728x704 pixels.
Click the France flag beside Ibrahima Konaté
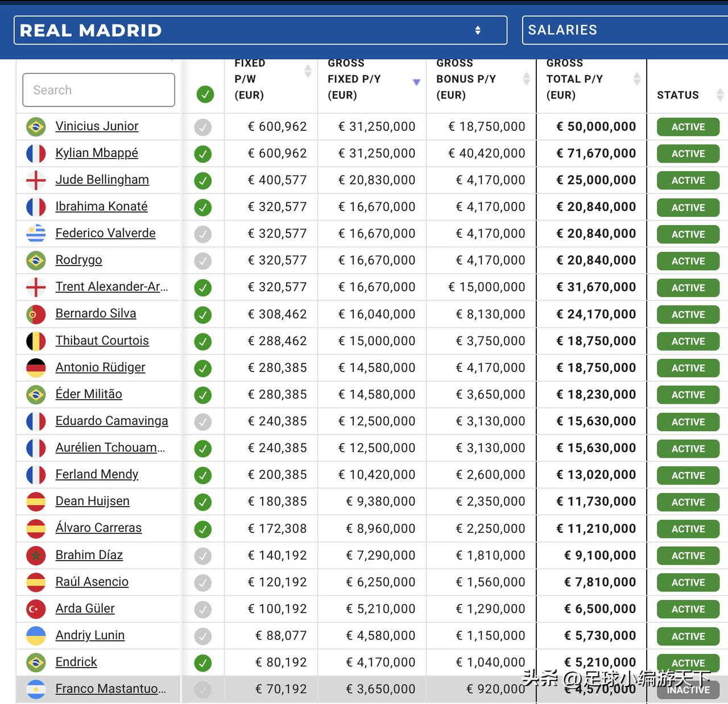tap(36, 207)
